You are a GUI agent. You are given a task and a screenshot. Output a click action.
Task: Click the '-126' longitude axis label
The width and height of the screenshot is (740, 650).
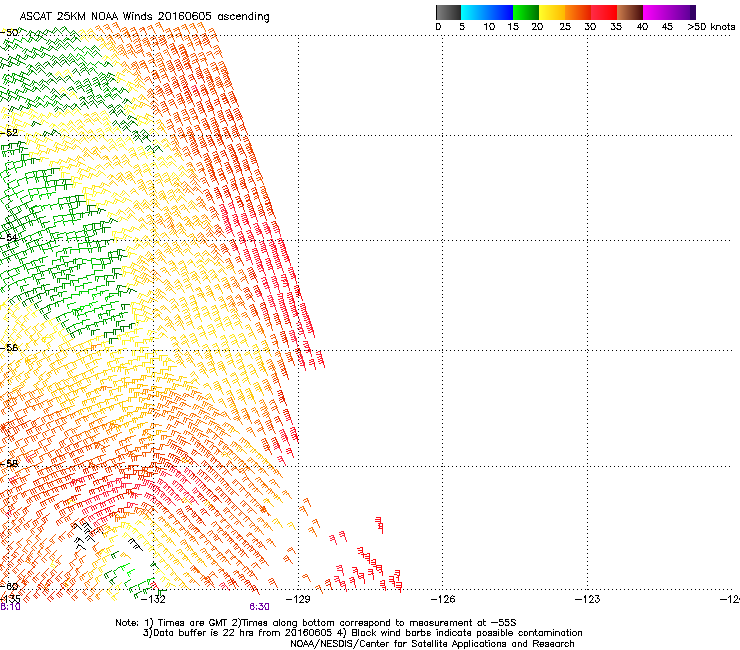pyautogui.click(x=443, y=599)
